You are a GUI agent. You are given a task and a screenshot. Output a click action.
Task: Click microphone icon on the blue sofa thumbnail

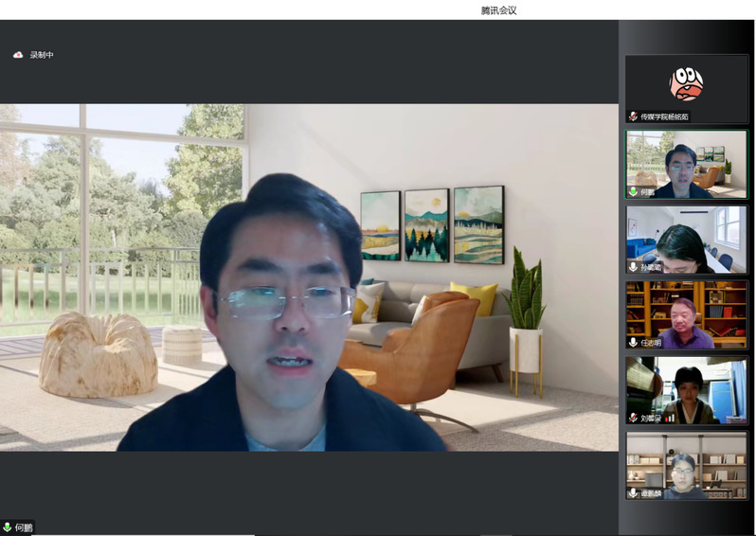click(633, 267)
